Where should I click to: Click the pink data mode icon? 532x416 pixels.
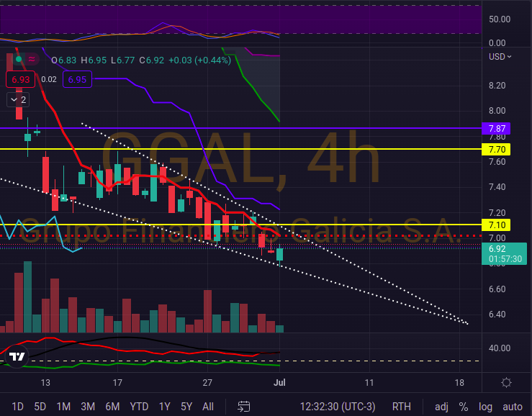click(x=32, y=59)
